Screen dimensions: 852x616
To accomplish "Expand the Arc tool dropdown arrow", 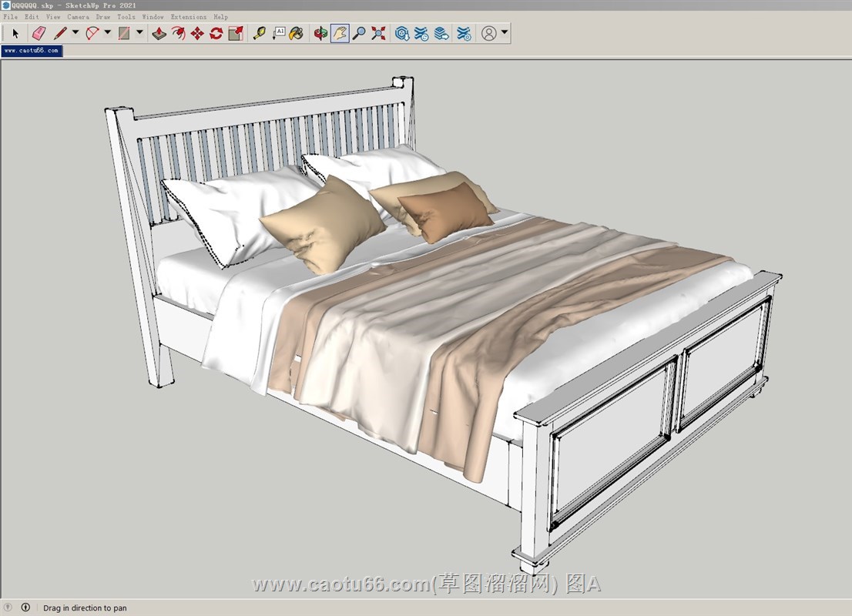I will pyautogui.click(x=108, y=33).
